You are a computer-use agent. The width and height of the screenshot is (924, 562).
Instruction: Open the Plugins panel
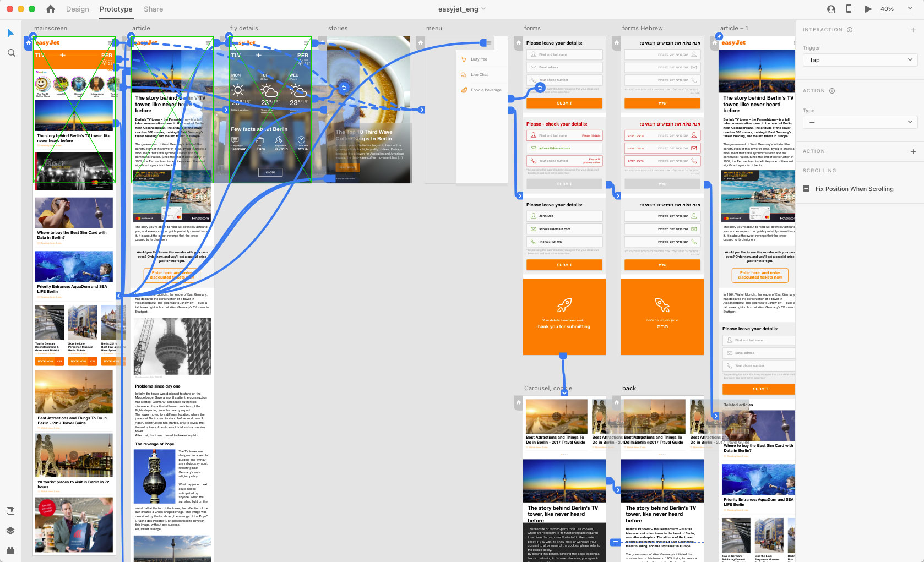(10, 550)
